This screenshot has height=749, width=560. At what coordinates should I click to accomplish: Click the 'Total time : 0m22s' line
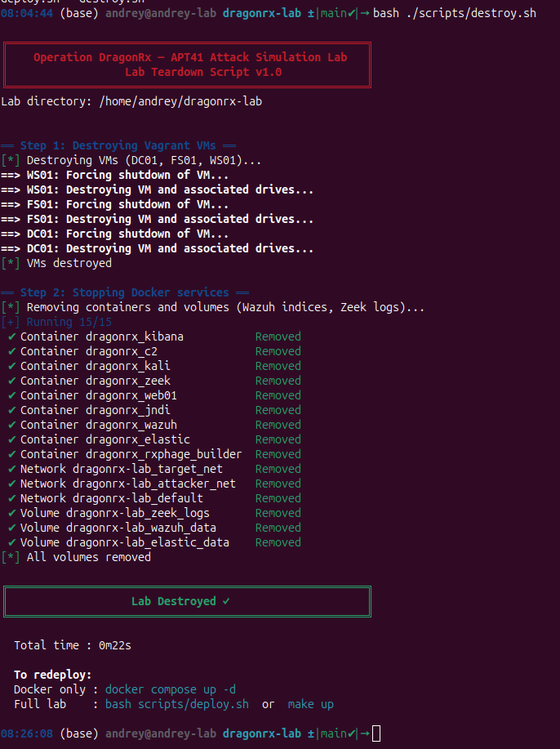[73, 646]
